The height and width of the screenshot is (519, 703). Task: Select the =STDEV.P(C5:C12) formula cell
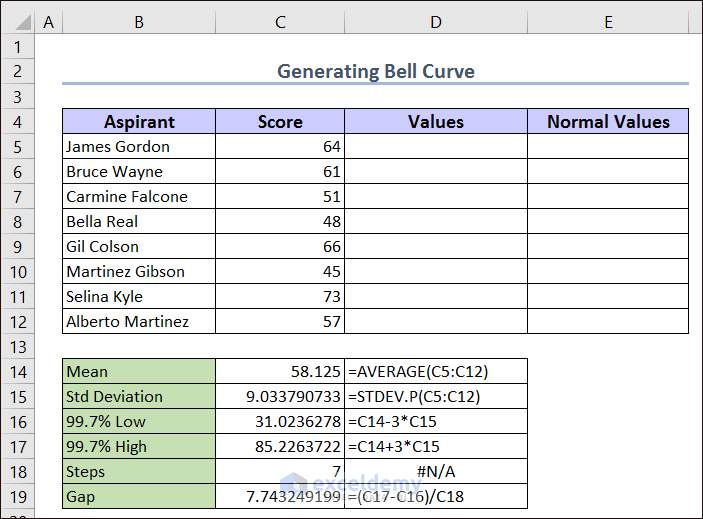click(436, 396)
